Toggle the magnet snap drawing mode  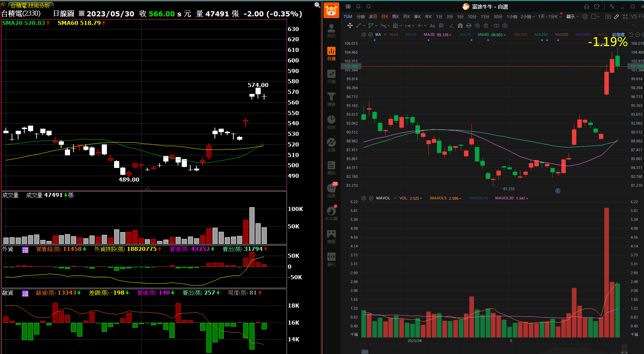coord(460,26)
